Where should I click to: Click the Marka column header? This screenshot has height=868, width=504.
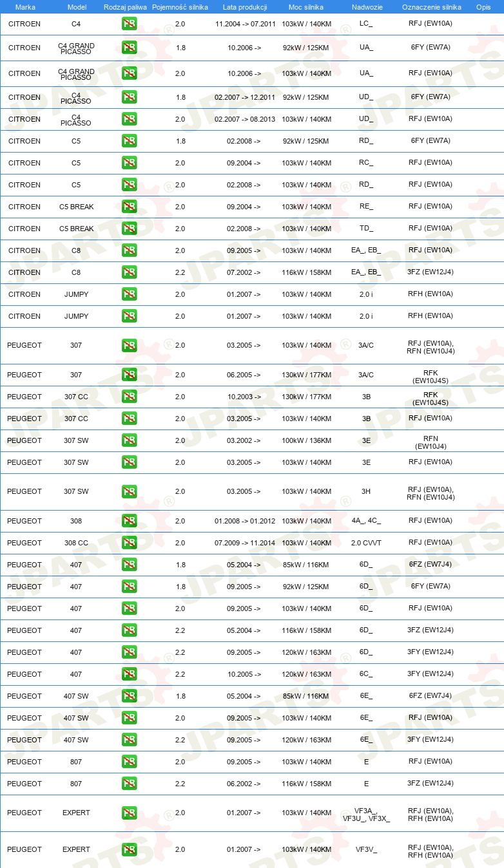(25, 7)
